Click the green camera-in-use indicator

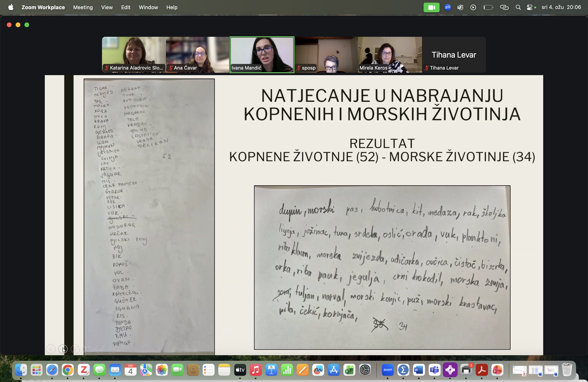pos(432,8)
